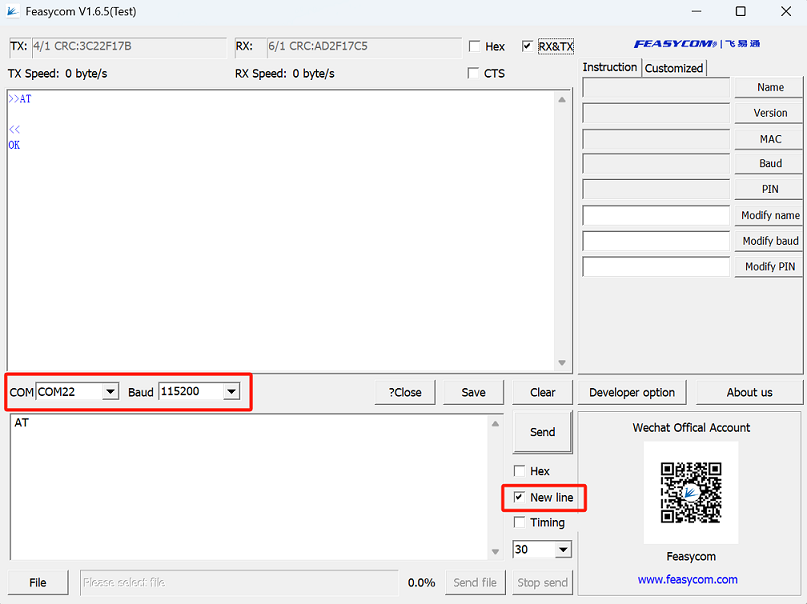Query the device MAC address
The height and width of the screenshot is (604, 807).
tap(768, 138)
